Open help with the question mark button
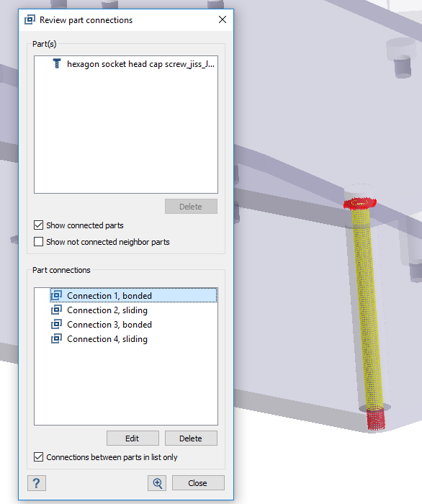Screen dimensions: 422x504 point(37,483)
